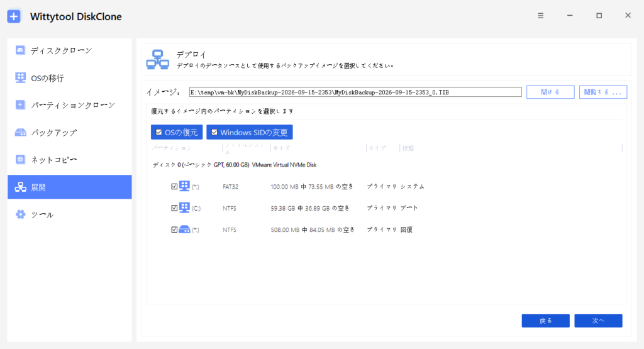Open the ネットコピー menu item
Image resolution: width=644 pixels, height=349 pixels.
(x=69, y=160)
